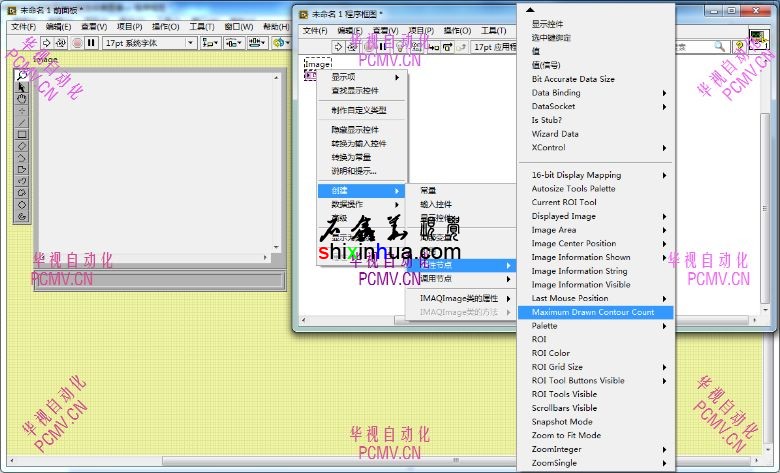This screenshot has width=780, height=473.
Task: Select the arrow selection tool
Action: (x=22, y=87)
